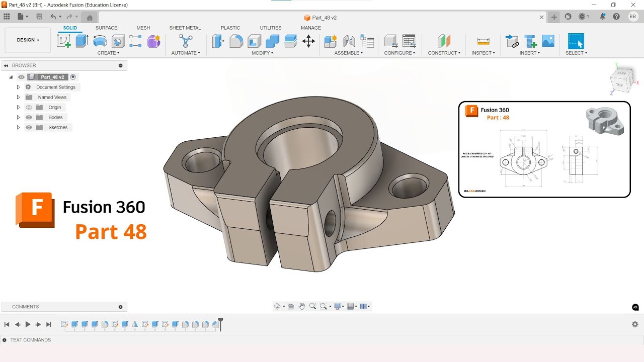
Task: Select the Create Form tool
Action: [x=153, y=41]
